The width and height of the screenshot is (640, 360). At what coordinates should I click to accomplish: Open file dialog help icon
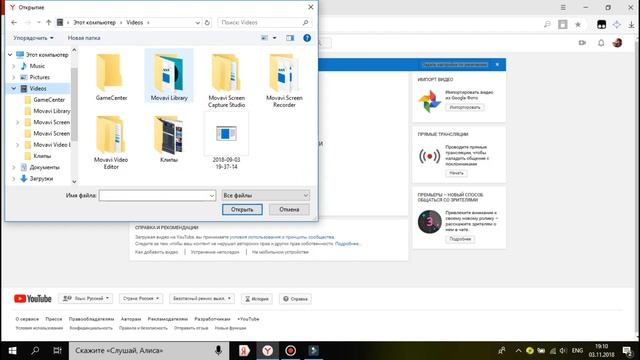(x=307, y=38)
